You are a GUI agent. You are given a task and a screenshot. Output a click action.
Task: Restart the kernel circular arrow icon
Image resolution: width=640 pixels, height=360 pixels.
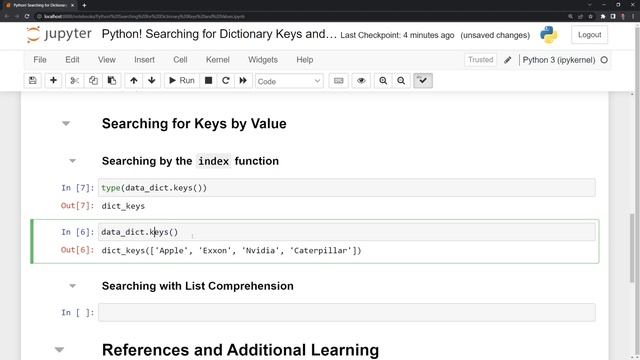coord(226,81)
